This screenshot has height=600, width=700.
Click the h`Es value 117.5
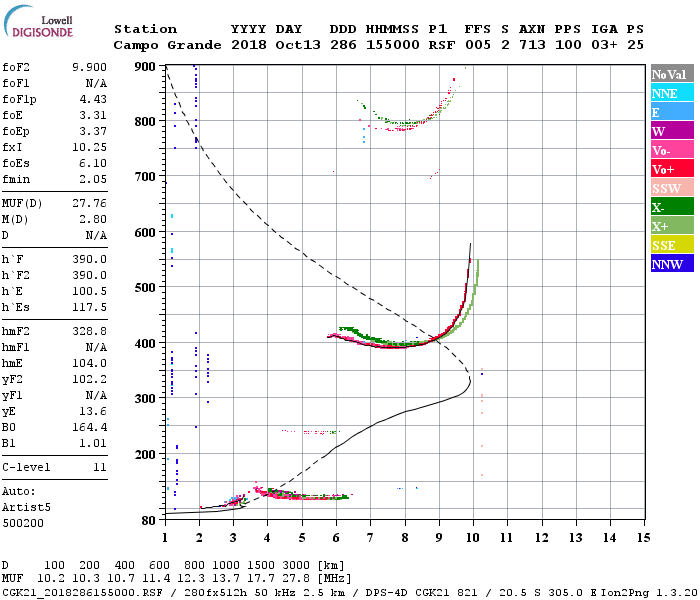click(89, 308)
